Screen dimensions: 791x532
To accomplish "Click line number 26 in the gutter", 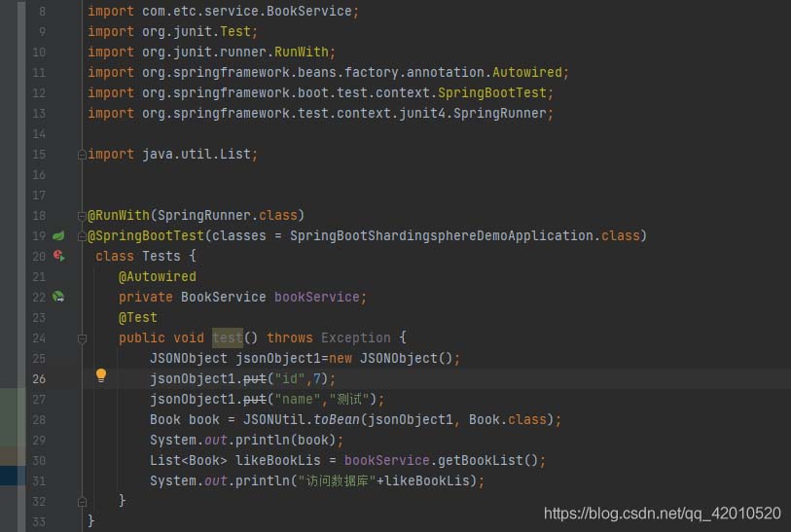I will coord(39,378).
